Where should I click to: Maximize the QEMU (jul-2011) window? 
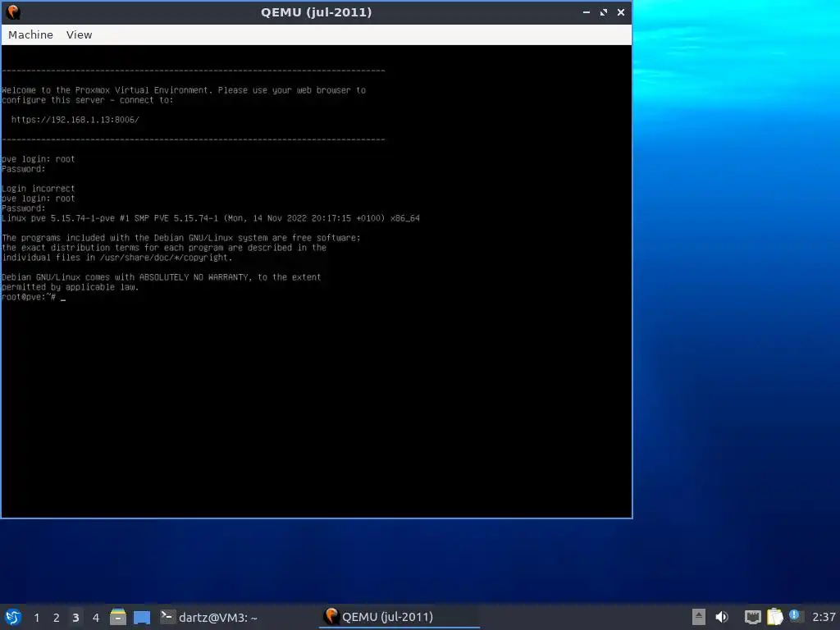point(604,11)
